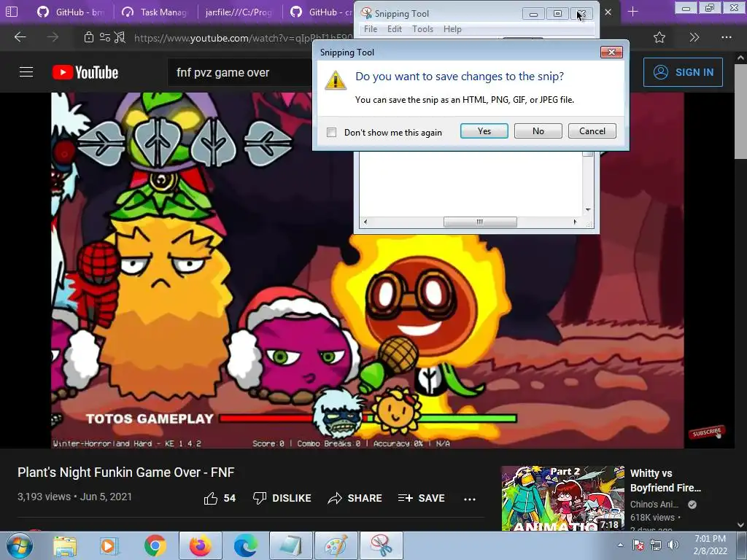747x560 pixels.
Task: Launch Windows Media Player from taskbar
Action: point(109,545)
